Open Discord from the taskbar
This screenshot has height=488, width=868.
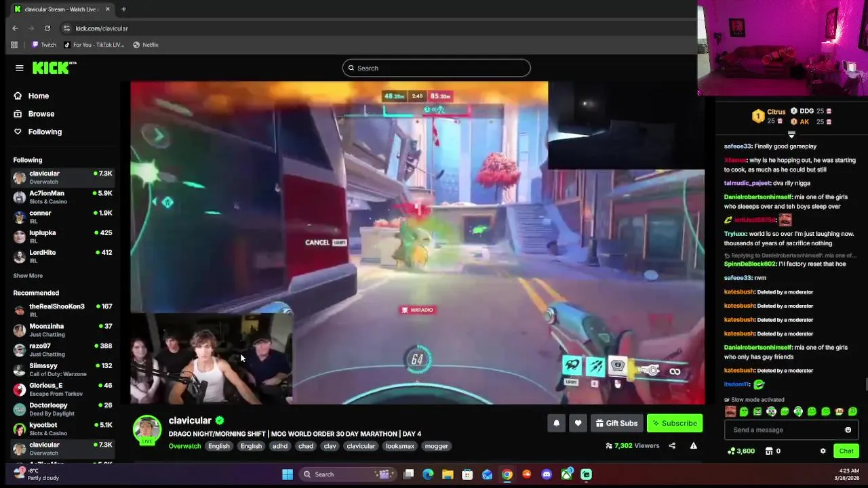click(547, 474)
